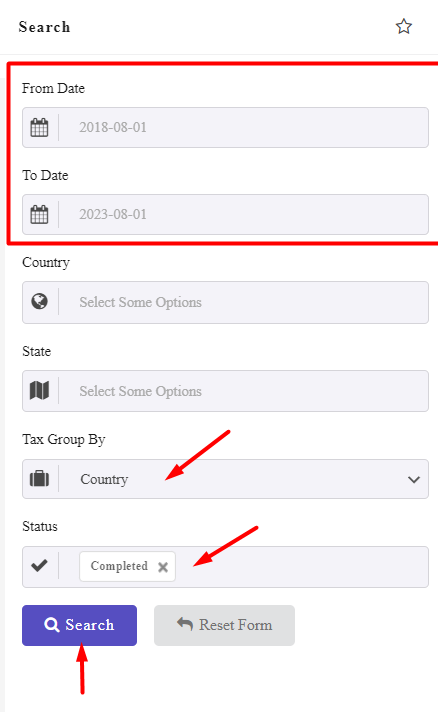Select the Completed status chip
438x712 pixels.
click(119, 566)
